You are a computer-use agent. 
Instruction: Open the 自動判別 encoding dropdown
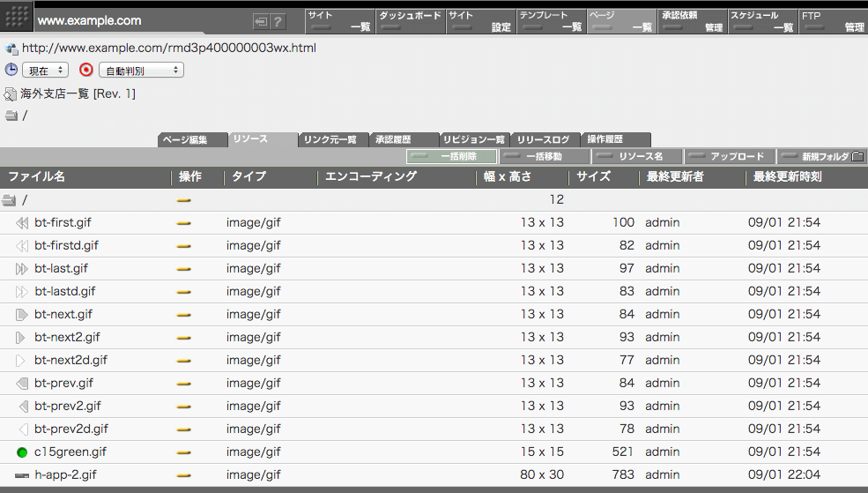[140, 70]
